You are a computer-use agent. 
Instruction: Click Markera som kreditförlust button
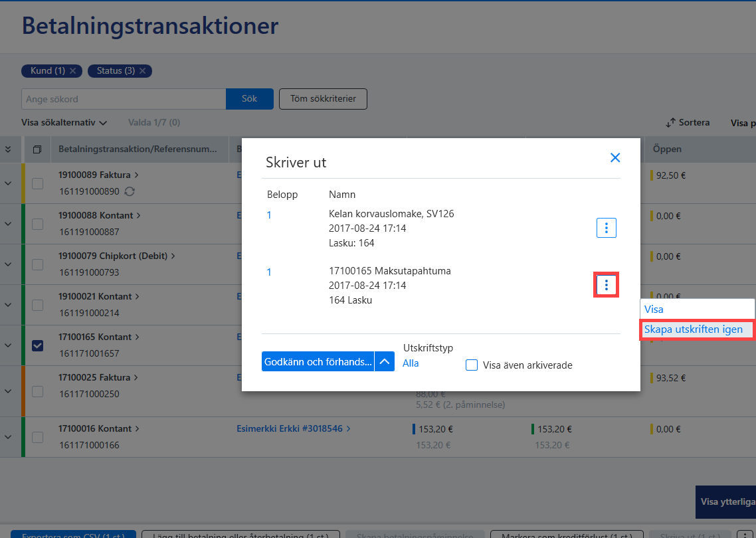(567, 534)
